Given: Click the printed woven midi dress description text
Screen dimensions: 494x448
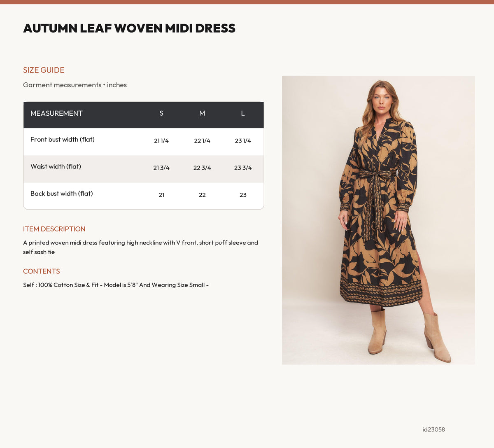Looking at the screenshot, I should 140,247.
